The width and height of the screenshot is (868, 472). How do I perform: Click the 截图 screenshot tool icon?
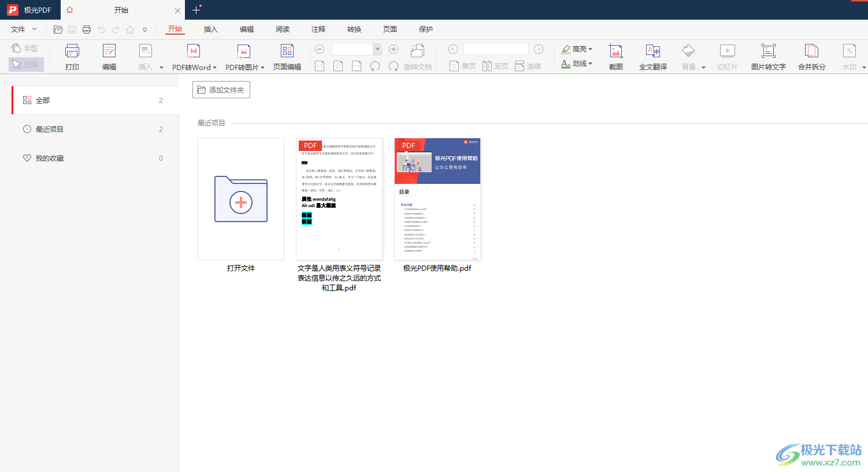click(x=616, y=51)
